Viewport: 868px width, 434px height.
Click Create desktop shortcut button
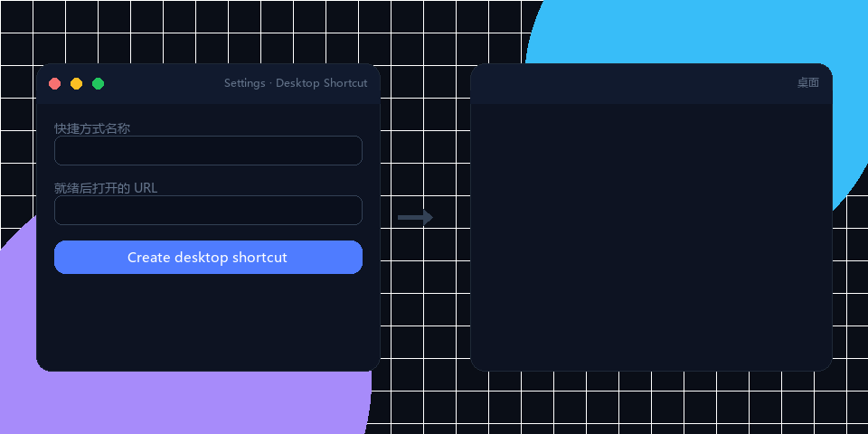pos(208,258)
